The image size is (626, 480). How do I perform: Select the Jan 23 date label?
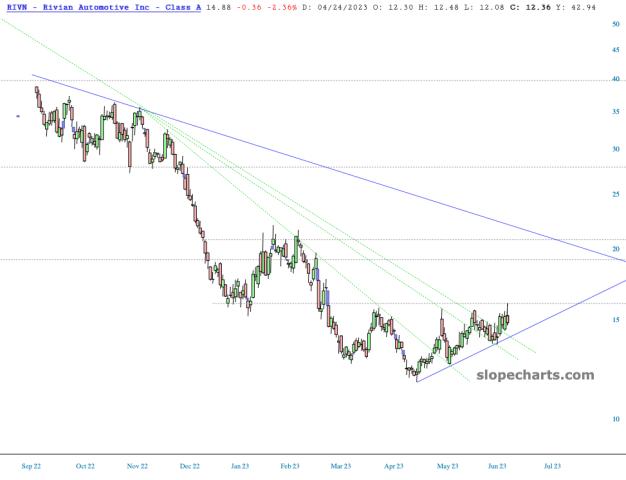239,465
